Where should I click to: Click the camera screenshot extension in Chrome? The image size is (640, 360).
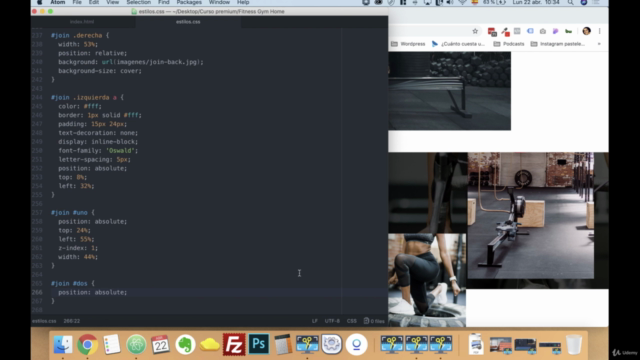pos(543,31)
